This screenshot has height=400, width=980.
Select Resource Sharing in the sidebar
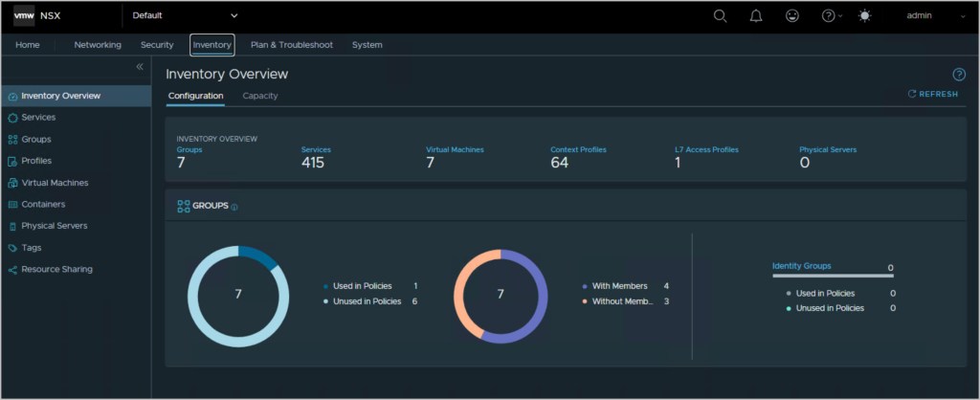(56, 270)
